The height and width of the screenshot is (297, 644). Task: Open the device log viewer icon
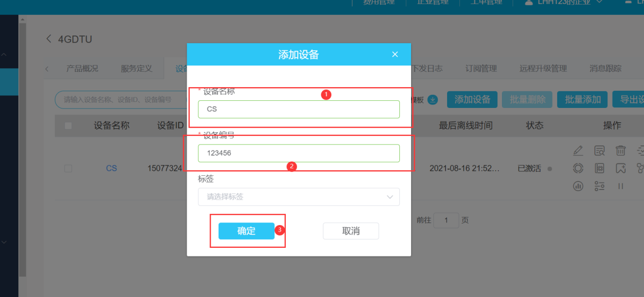tap(599, 150)
